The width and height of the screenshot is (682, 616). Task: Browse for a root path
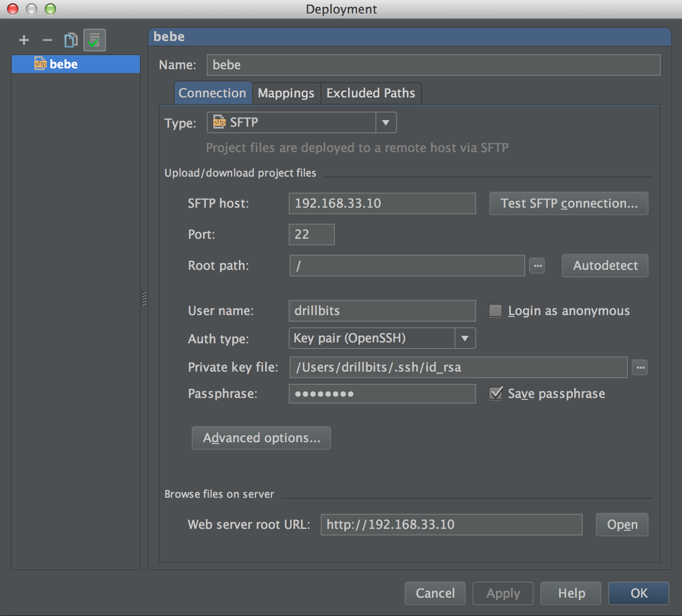click(x=537, y=266)
